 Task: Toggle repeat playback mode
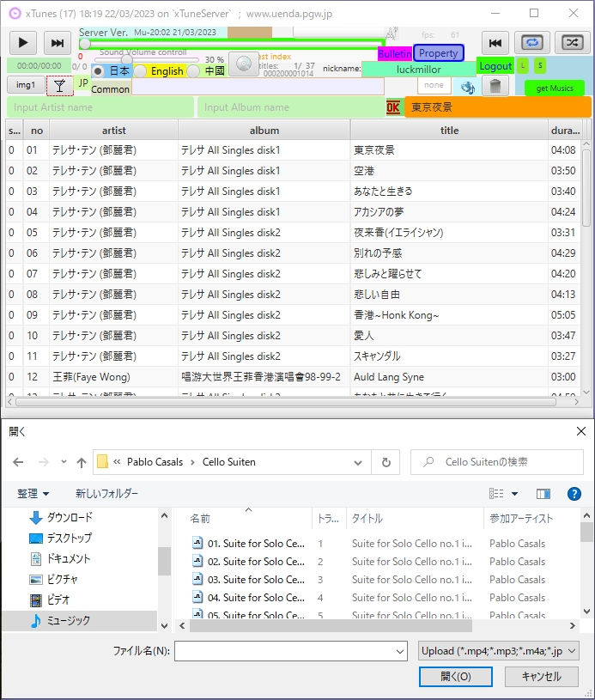pyautogui.click(x=533, y=43)
